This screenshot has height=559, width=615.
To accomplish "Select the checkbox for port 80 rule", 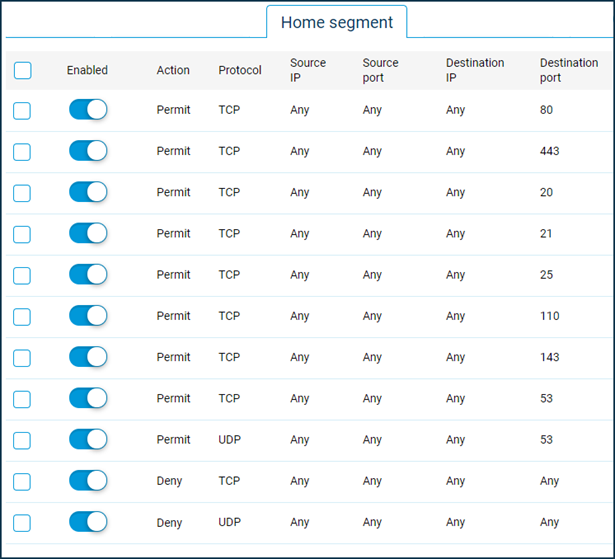I will [x=22, y=110].
